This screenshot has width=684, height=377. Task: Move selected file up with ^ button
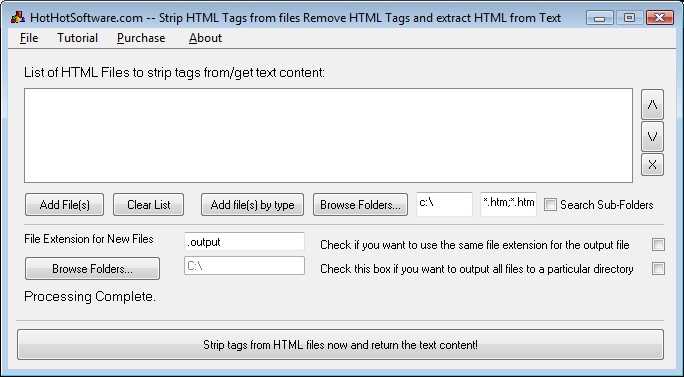point(652,105)
